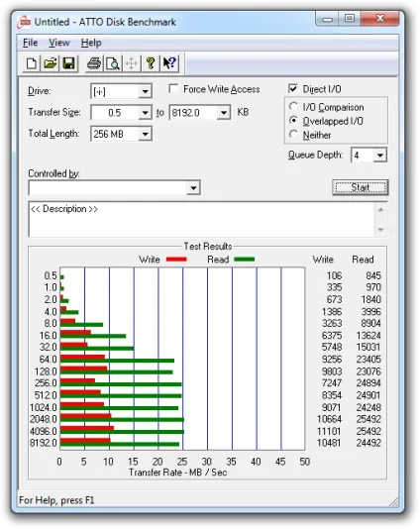Select the I/O Comparison radio button

point(293,107)
